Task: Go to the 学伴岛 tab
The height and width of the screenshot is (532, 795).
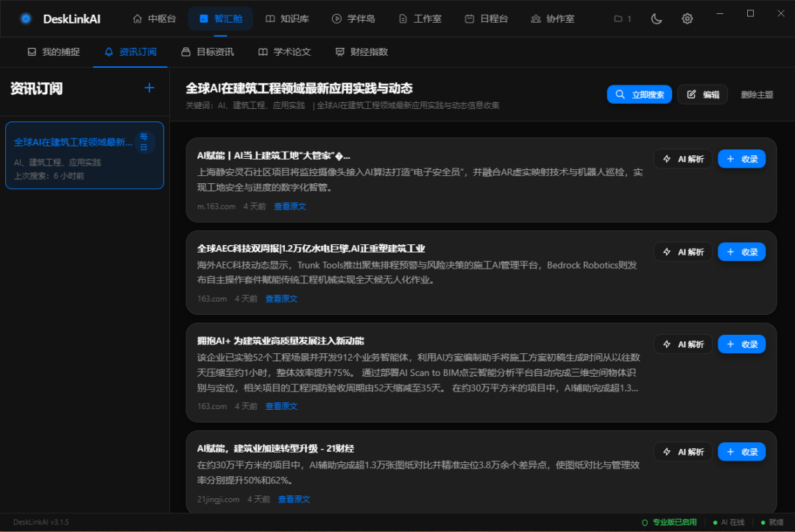Action: pos(353,18)
